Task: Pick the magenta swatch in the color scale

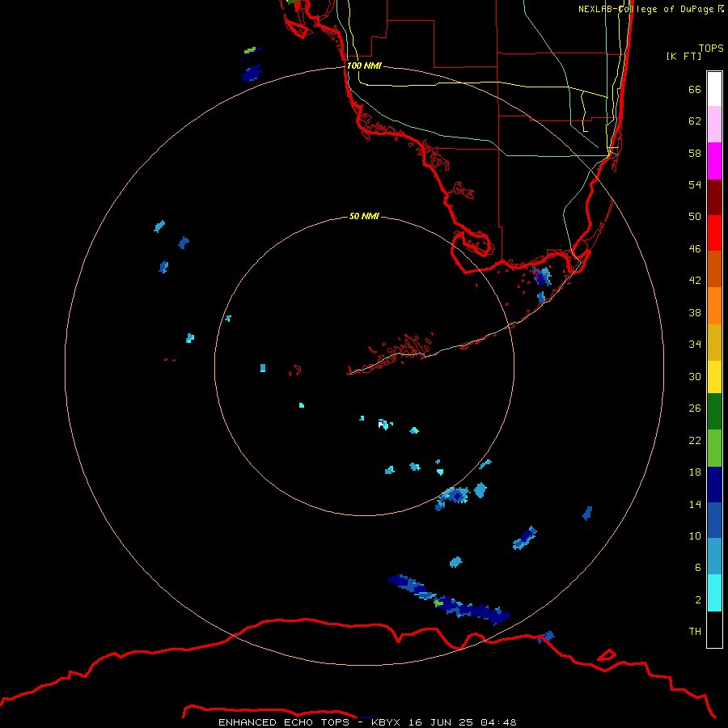Action: (714, 161)
